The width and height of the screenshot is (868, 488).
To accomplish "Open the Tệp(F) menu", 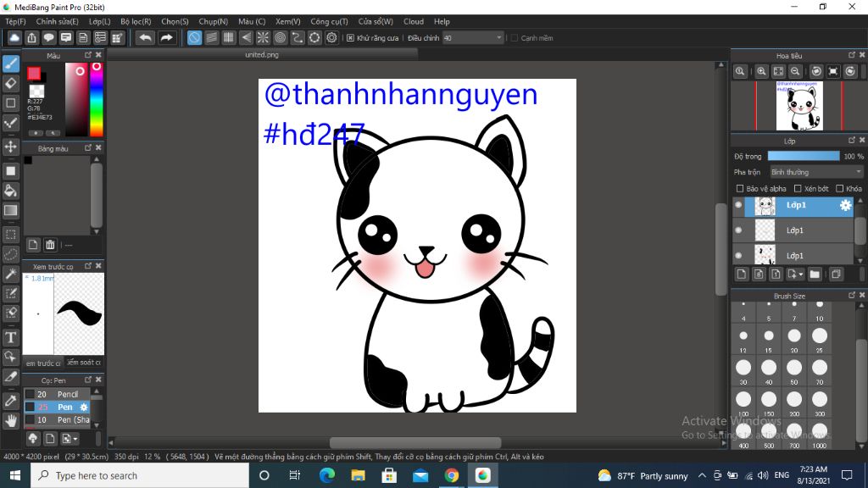I will pyautogui.click(x=15, y=21).
